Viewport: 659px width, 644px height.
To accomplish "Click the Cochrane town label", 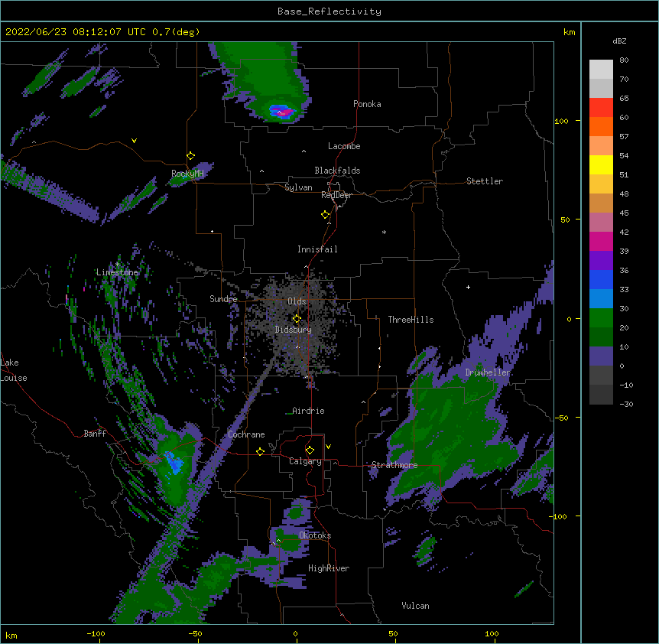I will (246, 434).
